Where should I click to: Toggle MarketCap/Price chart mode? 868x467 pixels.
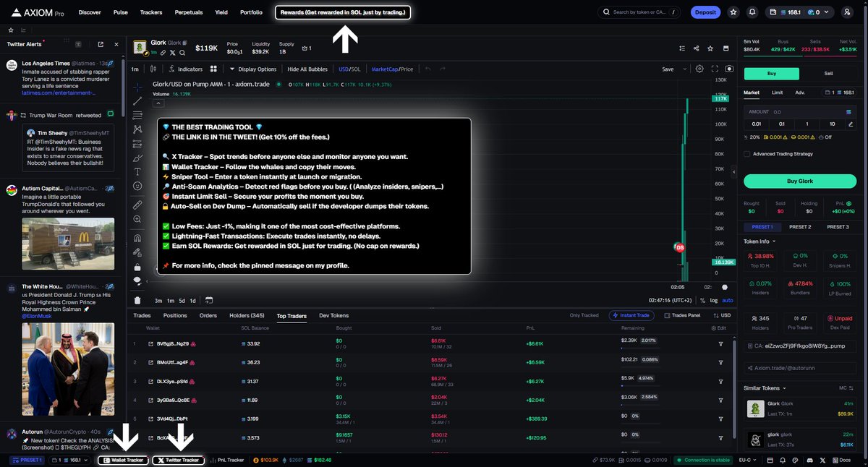pos(392,69)
